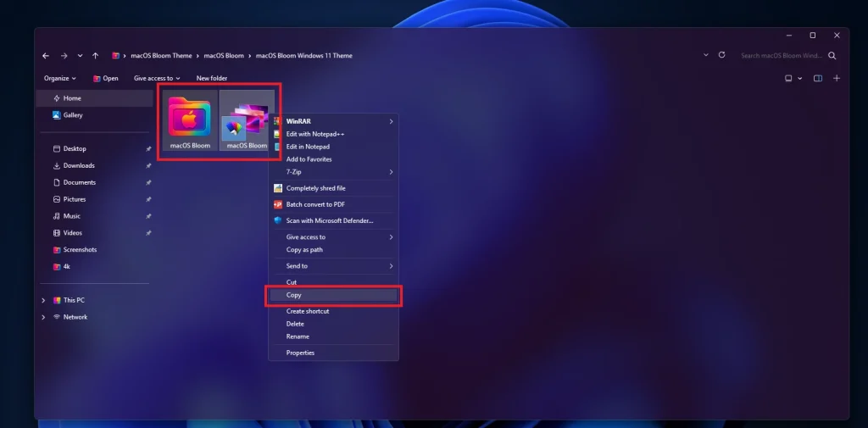Choose Edit with Notepad++
Image resolution: width=868 pixels, height=428 pixels.
pyautogui.click(x=333, y=134)
